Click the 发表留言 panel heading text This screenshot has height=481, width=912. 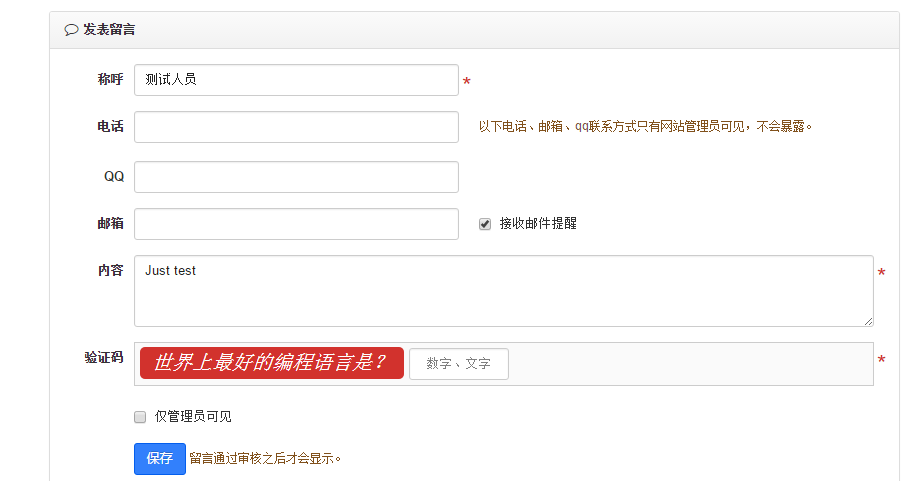click(x=109, y=30)
